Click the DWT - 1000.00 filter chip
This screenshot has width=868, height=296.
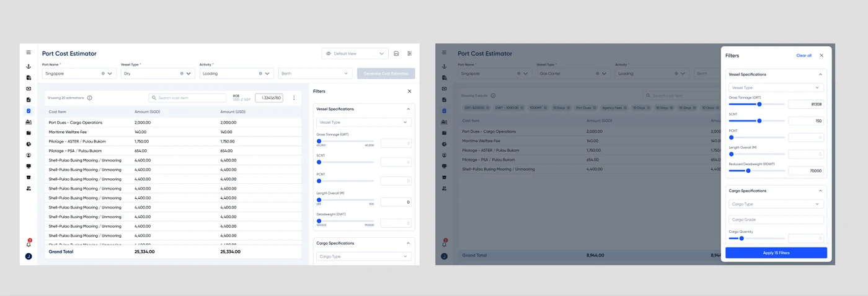[508, 108]
